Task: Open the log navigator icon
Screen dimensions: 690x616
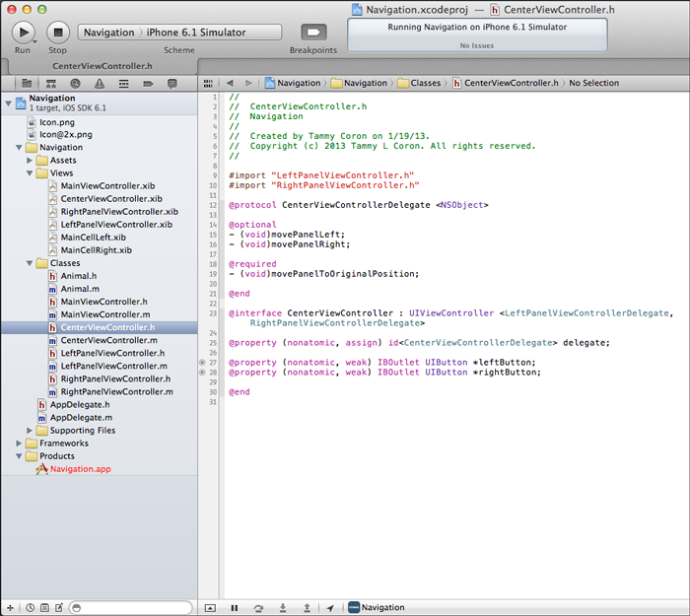Action: [172, 83]
